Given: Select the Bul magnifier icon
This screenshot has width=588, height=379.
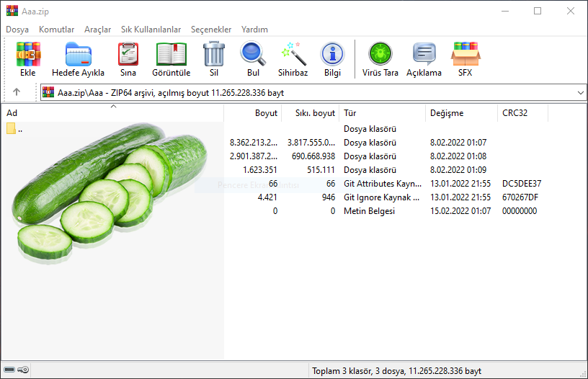Looking at the screenshot, I should coord(253,55).
